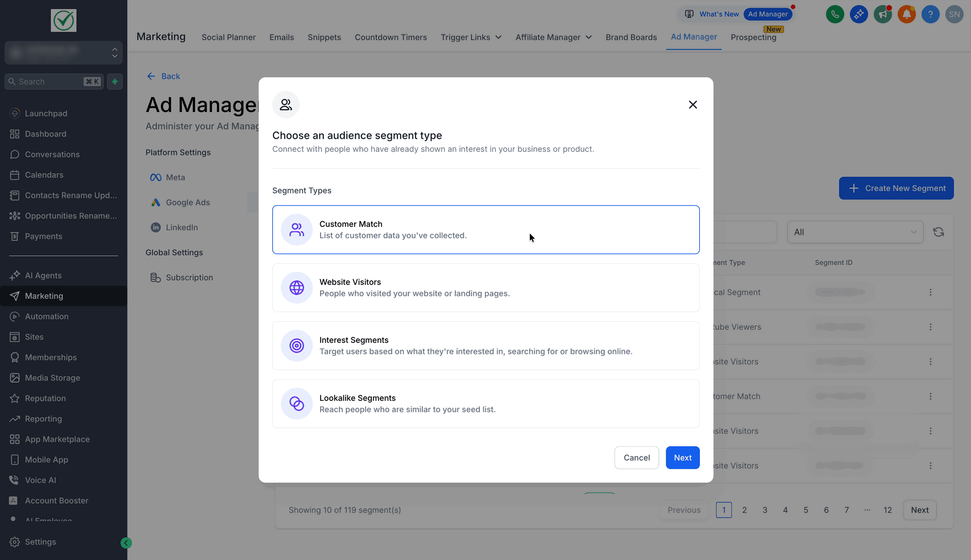971x560 pixels.
Task: Click the blue Next button in dialog
Action: 682,458
